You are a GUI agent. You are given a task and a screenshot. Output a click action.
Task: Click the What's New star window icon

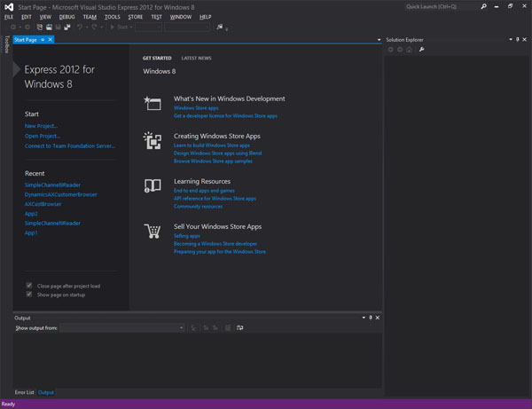point(153,103)
